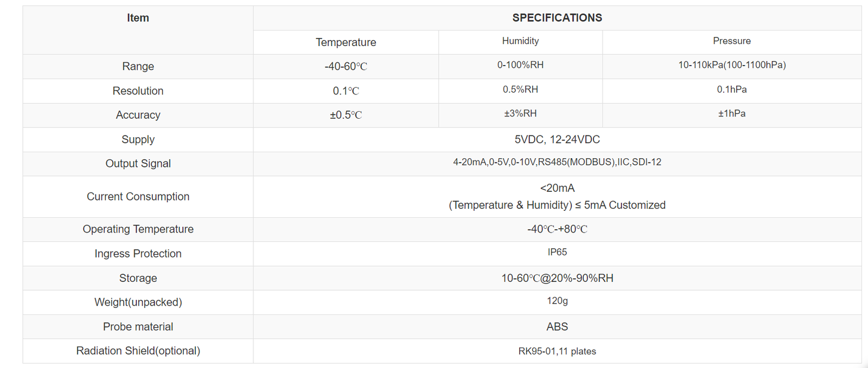The height and width of the screenshot is (368, 868).
Task: Click the Output Signal row label
Action: pos(138,164)
